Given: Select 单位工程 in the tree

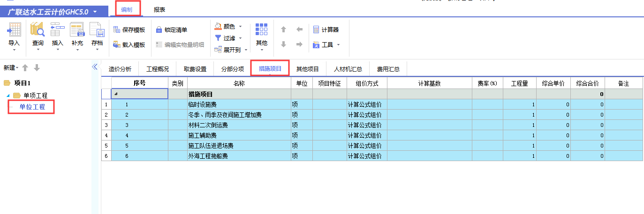Looking at the screenshot, I should (32, 107).
